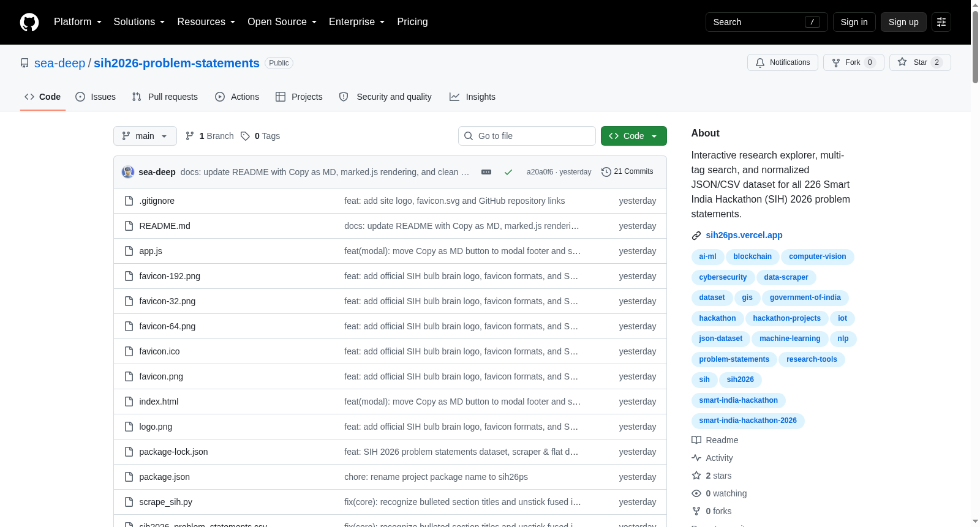
Task: Expand the Solutions menu
Action: click(x=139, y=22)
